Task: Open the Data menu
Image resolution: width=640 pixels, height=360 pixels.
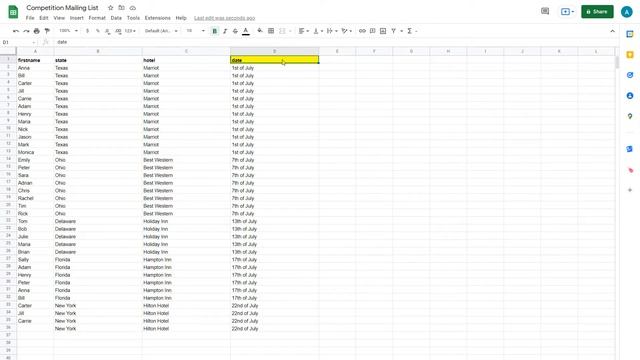Action: (116, 18)
